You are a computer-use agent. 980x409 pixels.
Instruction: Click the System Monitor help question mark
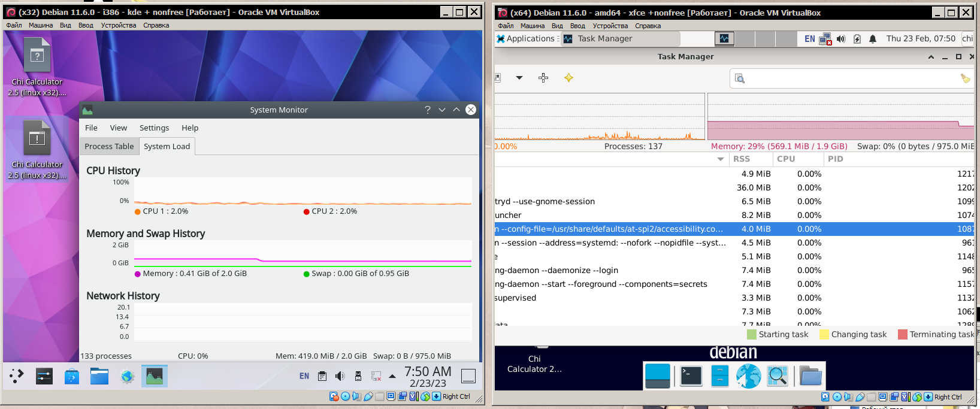428,110
